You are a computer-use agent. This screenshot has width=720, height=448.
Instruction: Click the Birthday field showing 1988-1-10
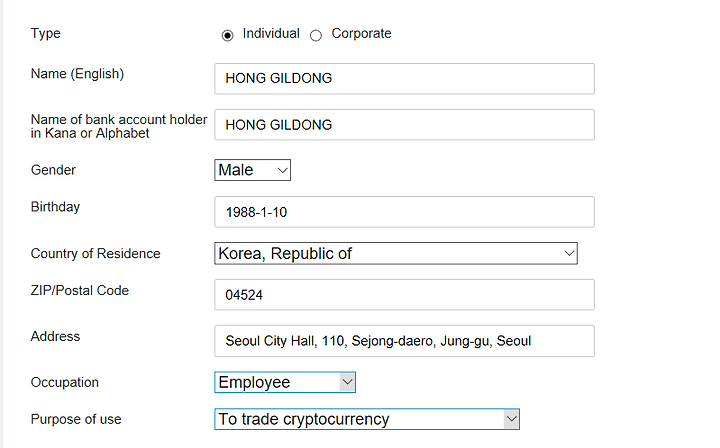404,212
